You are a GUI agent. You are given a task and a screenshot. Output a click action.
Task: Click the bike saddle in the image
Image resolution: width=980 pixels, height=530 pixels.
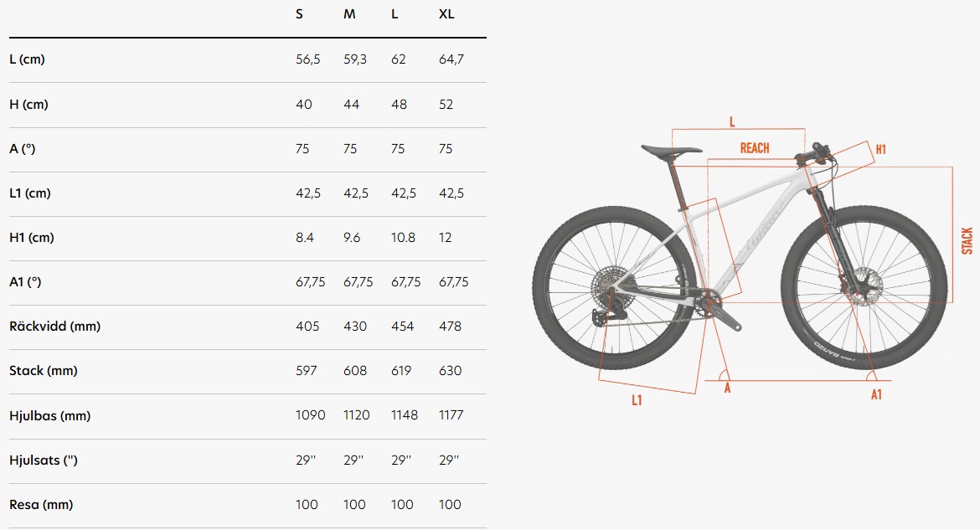[671, 150]
